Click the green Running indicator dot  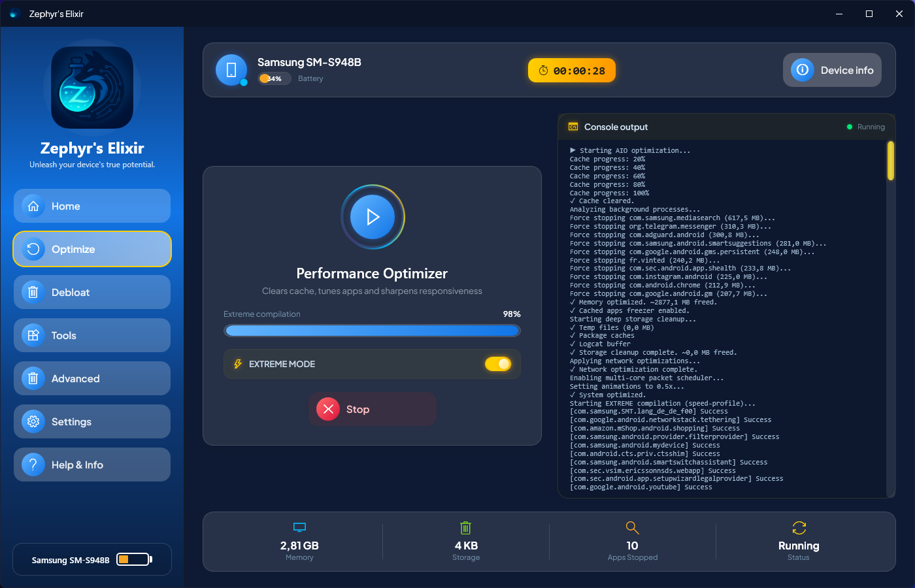tap(850, 127)
